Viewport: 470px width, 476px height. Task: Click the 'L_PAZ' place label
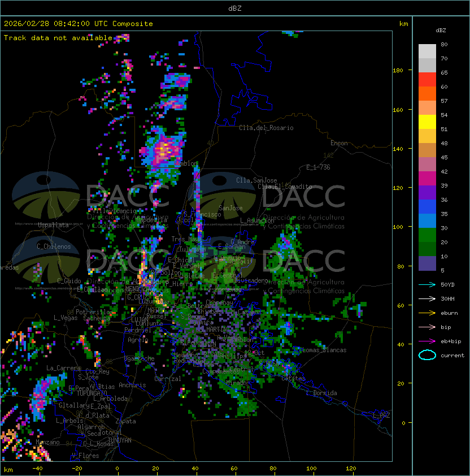click(381, 416)
